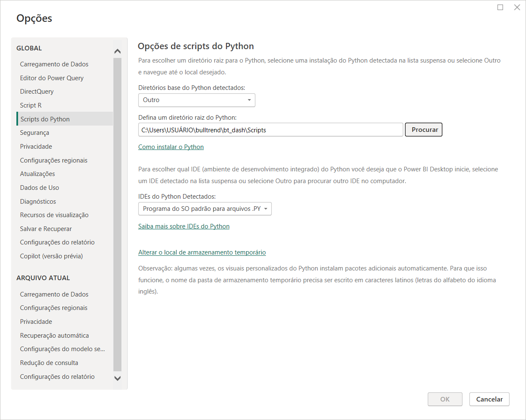Click the sidebar vertical scrollbar track
This screenshot has height=420, width=526.
118,215
